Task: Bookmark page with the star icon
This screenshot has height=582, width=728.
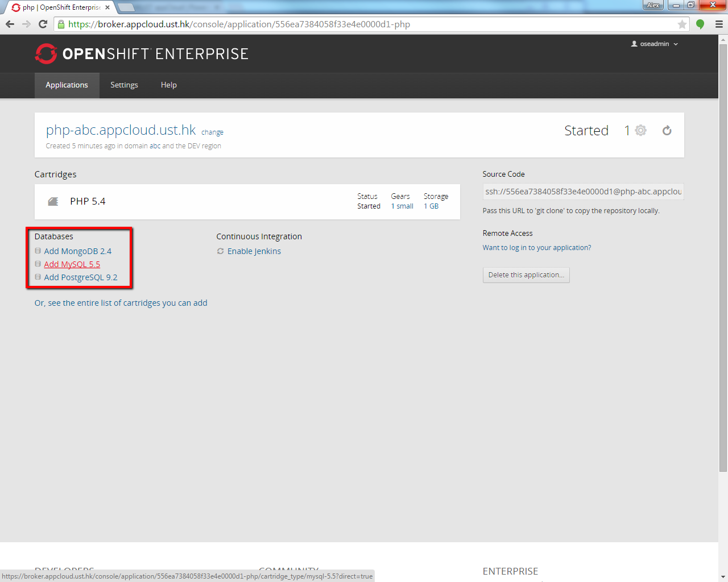Action: [682, 24]
